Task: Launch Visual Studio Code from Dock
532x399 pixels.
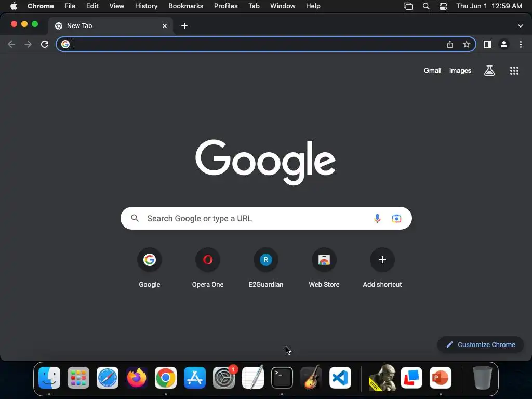Action: pos(340,378)
